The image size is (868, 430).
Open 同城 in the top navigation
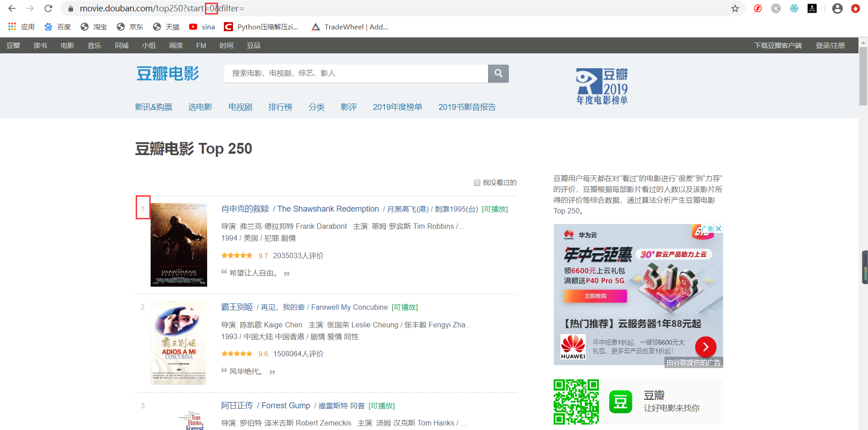coord(122,45)
